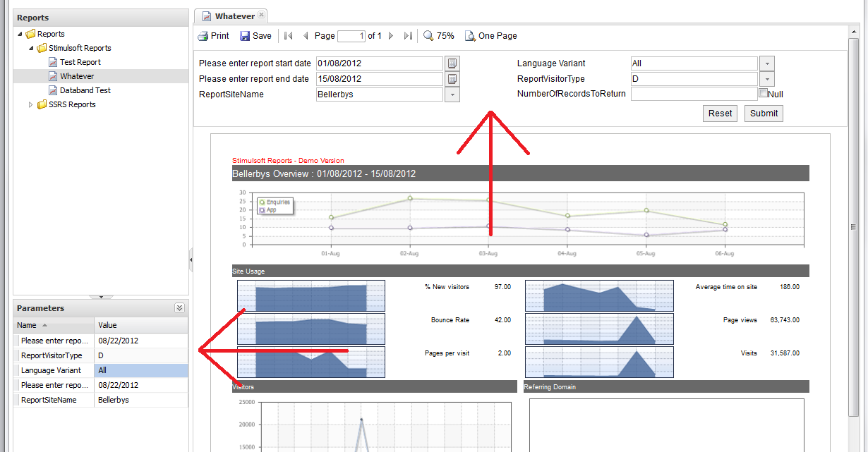Close the Whatever tab
The width and height of the screenshot is (868, 452).
point(261,15)
